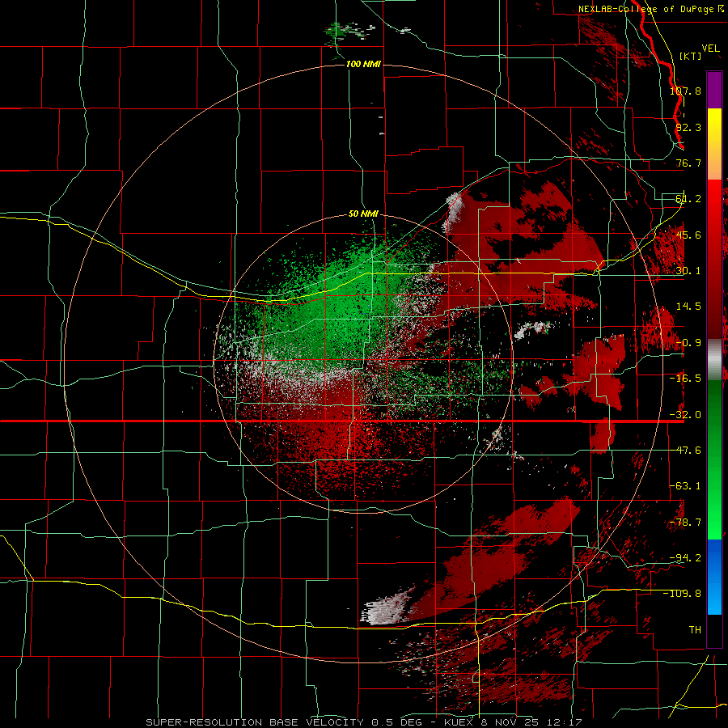Click the gray near-zero segment of the color bar
728x728 pixels.
pos(714,359)
